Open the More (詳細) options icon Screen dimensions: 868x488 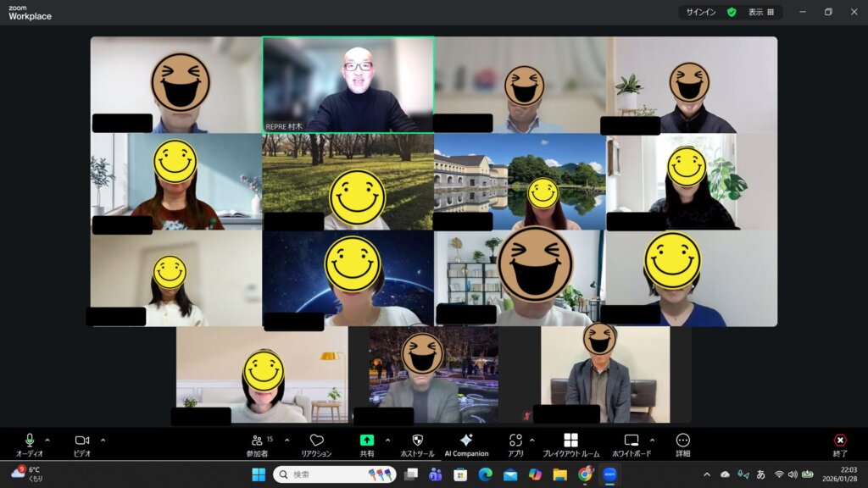(x=683, y=441)
